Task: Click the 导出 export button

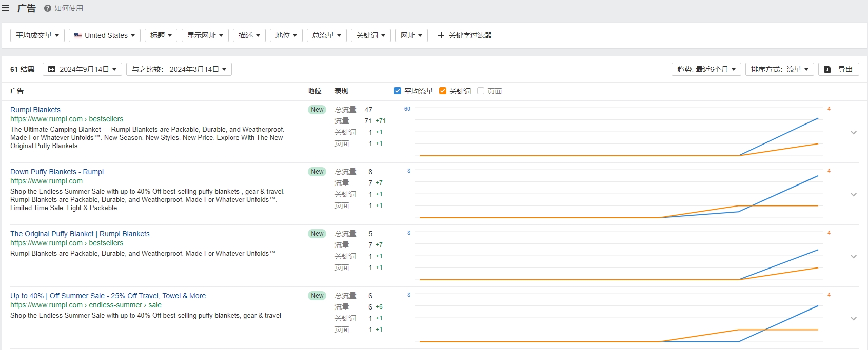Action: (839, 69)
